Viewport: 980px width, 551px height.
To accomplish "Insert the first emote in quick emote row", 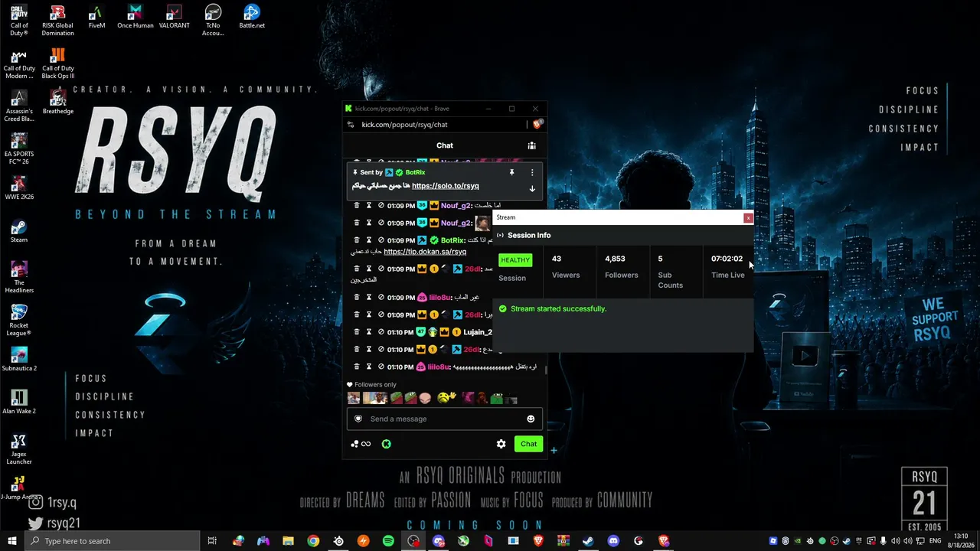I will pyautogui.click(x=354, y=398).
